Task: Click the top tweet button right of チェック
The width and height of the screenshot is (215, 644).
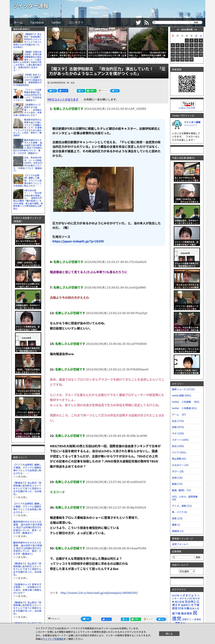Action: coord(115,91)
